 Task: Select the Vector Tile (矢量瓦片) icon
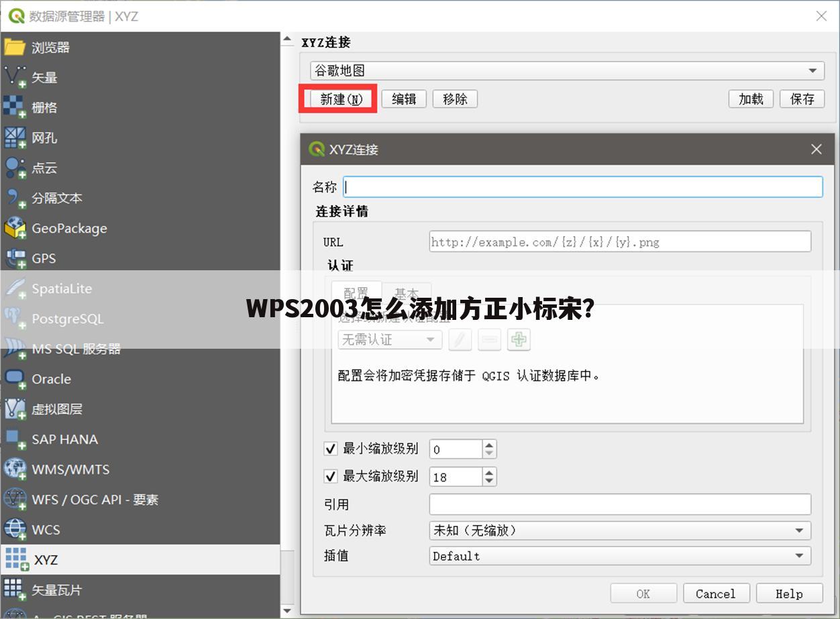(x=15, y=590)
